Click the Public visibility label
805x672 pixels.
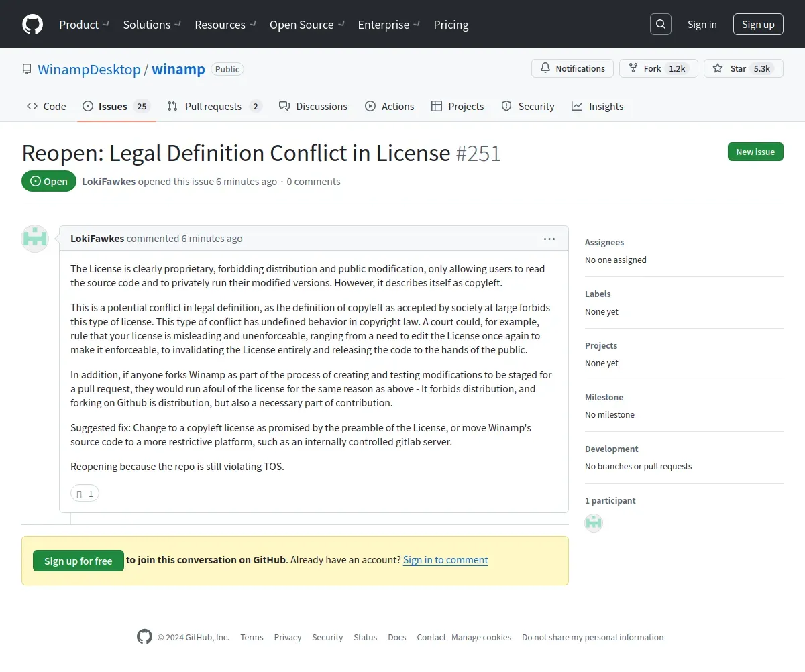(x=227, y=69)
